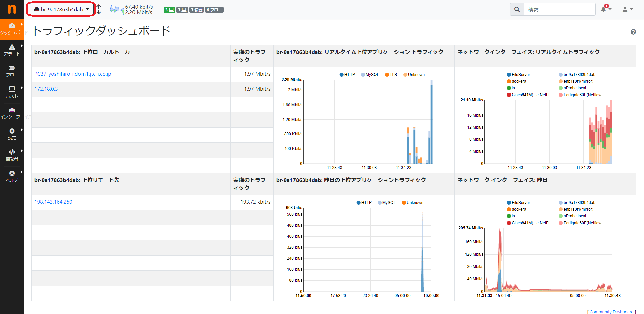This screenshot has width=644, height=314.
Task: Open the Dashboard sidebar icon
Action: coord(12,26)
